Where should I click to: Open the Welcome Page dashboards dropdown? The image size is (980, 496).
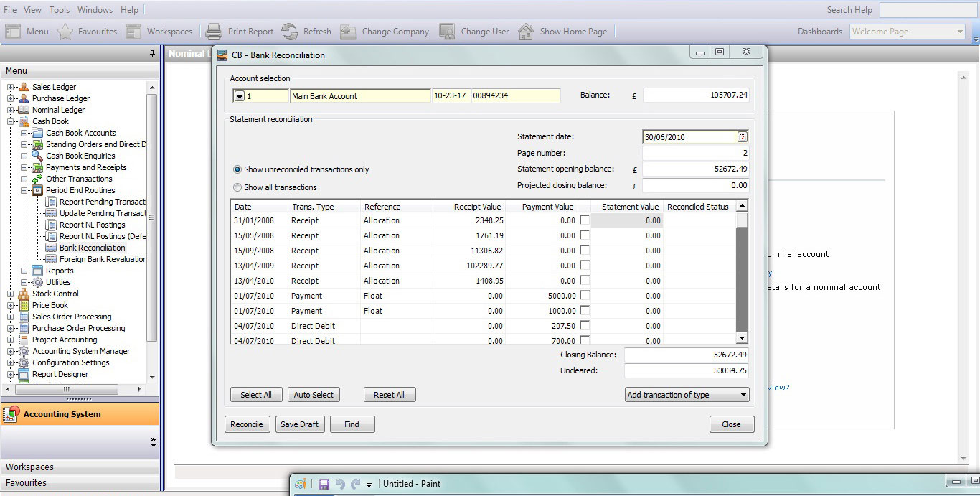tap(960, 32)
